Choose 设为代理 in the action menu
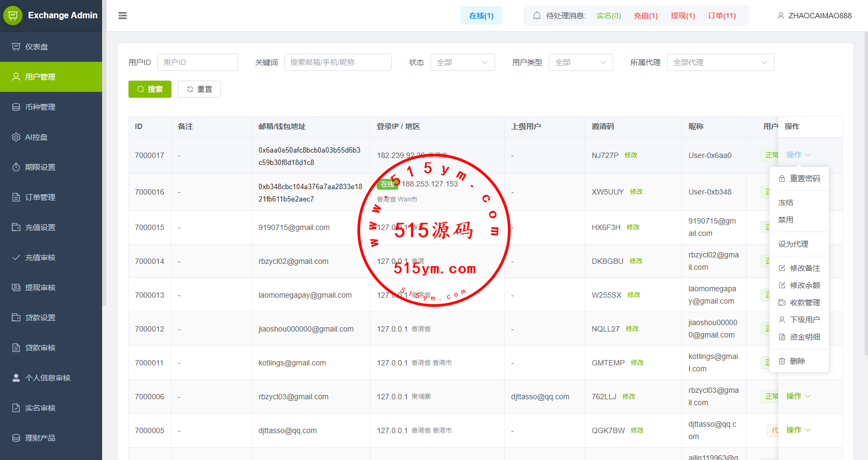Screen dimensions: 868x460 [793, 244]
